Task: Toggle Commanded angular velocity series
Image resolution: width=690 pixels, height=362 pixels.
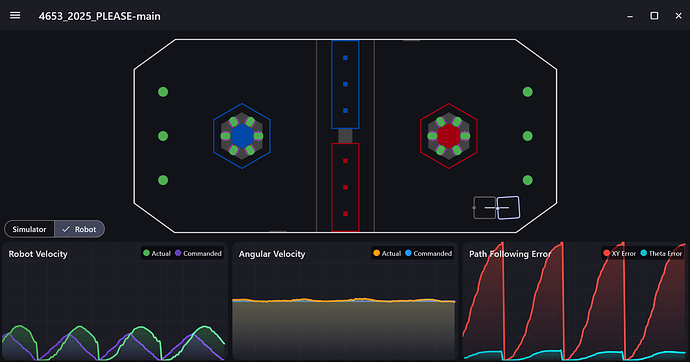Action: [x=429, y=253]
